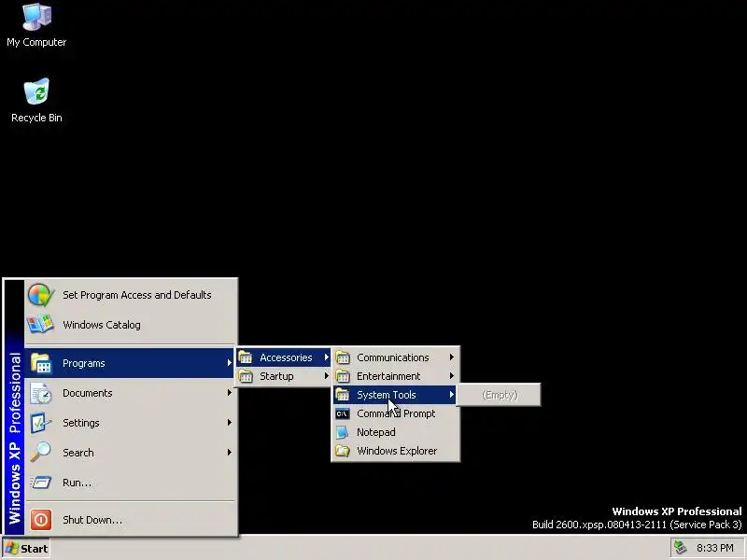
Task: Launch Notepad from its label
Action: [x=376, y=432]
